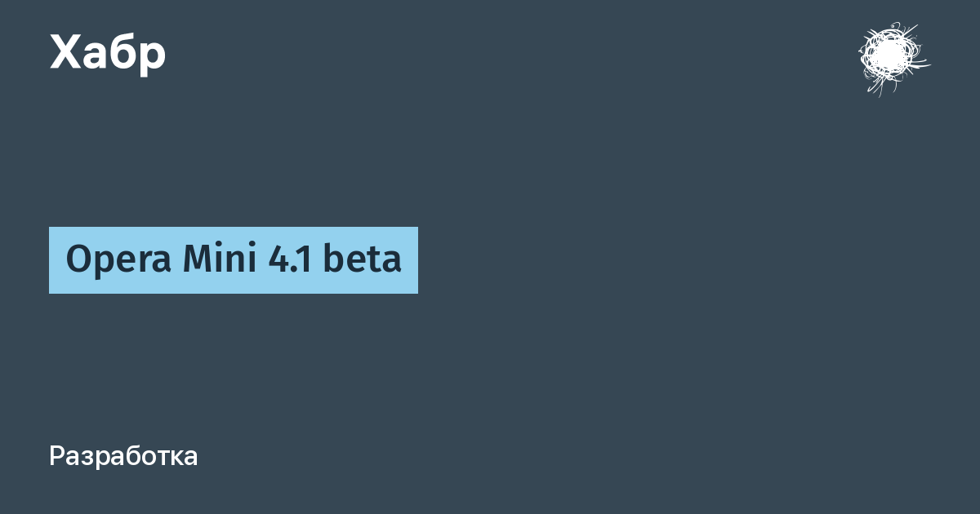980x514 pixels.
Task: Click the word beta in the title
Action: pos(363,259)
